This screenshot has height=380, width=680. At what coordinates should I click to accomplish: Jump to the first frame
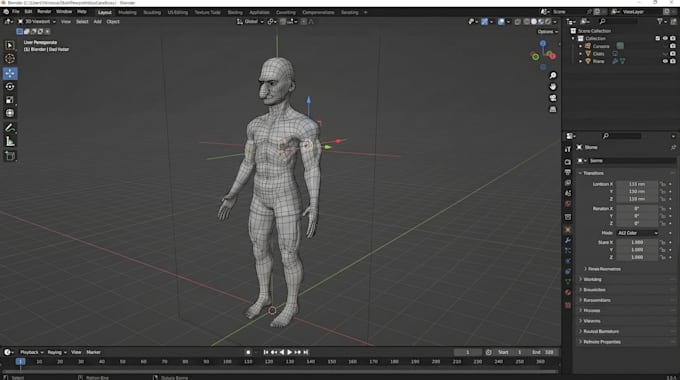pos(266,352)
